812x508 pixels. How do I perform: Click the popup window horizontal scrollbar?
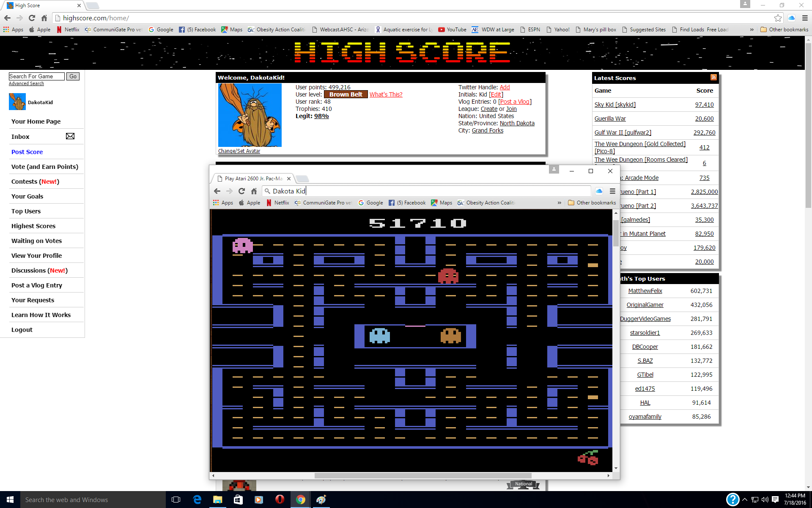pos(423,475)
